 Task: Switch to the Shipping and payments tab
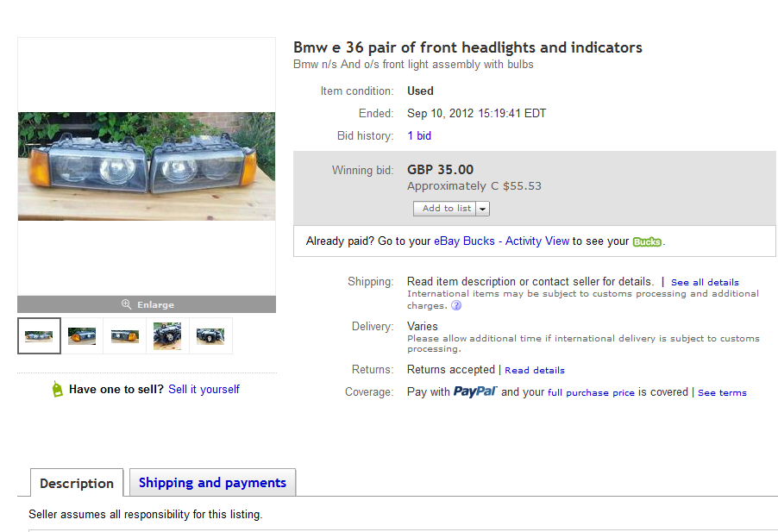(212, 482)
